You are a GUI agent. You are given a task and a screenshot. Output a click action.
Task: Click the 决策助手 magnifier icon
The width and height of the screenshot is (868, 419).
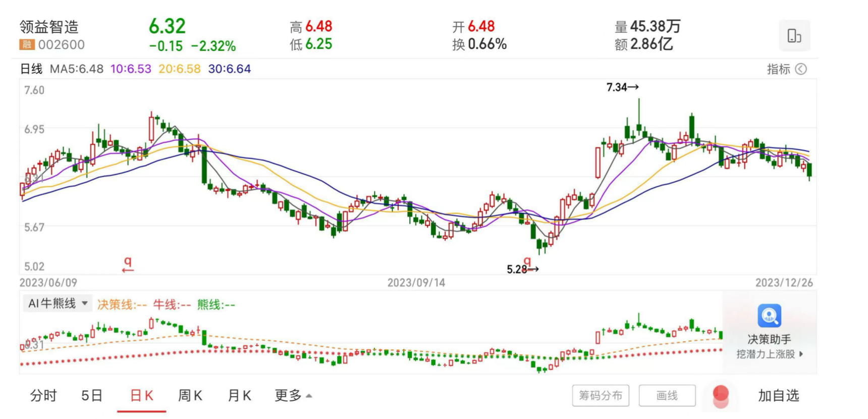(x=769, y=316)
